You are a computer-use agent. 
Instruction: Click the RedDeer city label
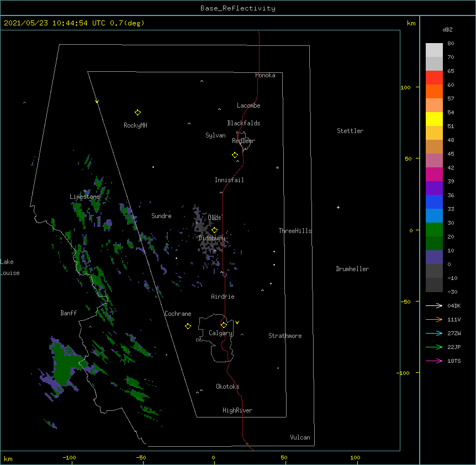coord(244,141)
